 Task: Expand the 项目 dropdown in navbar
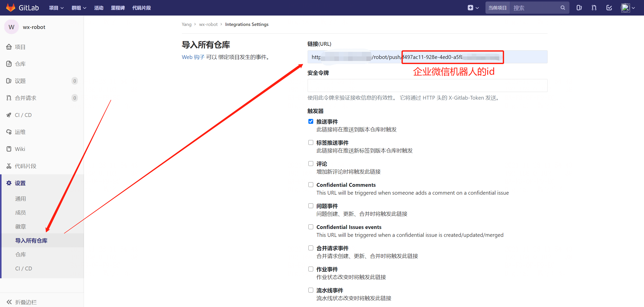pos(56,8)
